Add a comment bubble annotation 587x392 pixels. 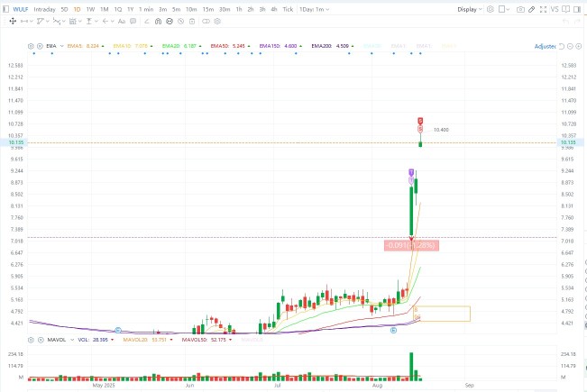pyautogui.click(x=133, y=22)
